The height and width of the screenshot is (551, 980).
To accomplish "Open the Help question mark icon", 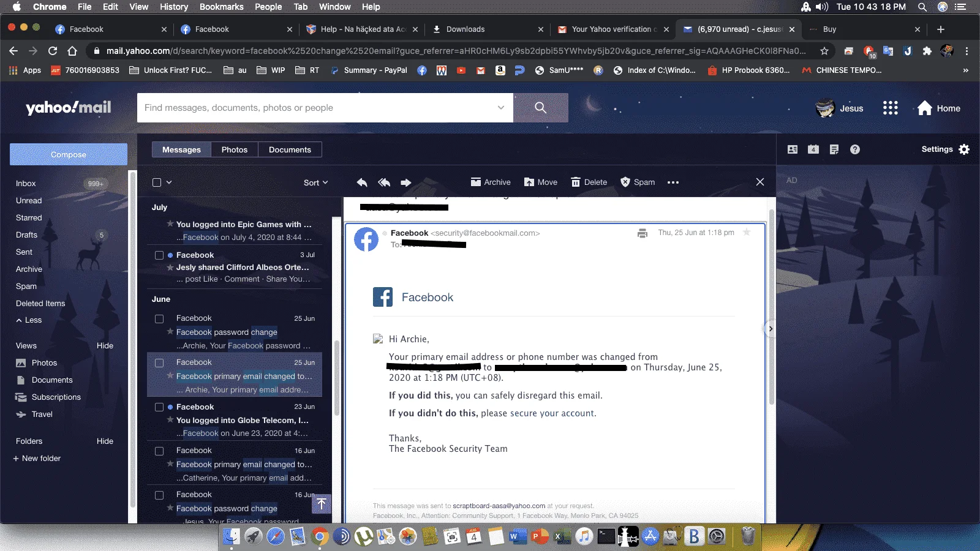I will [855, 149].
